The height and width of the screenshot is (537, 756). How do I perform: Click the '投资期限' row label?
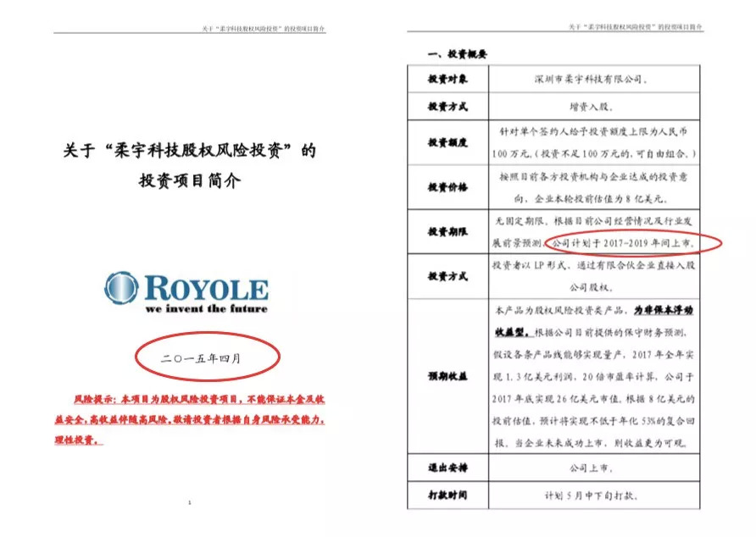click(x=447, y=232)
